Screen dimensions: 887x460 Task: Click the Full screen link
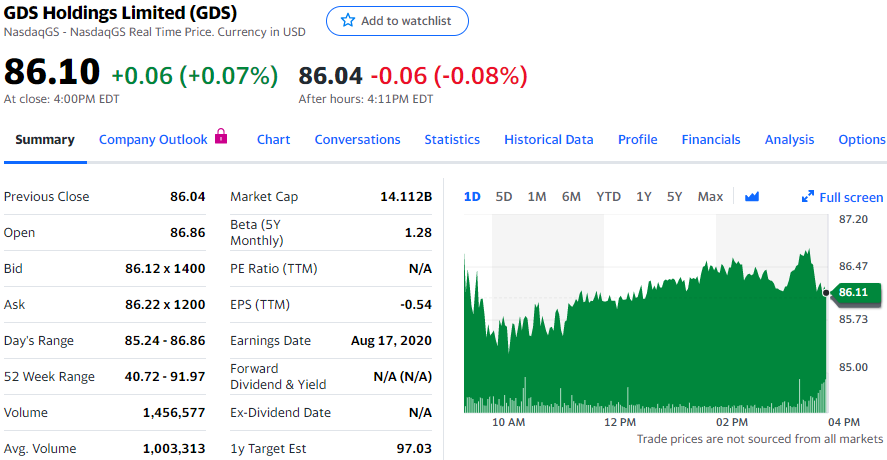click(850, 197)
